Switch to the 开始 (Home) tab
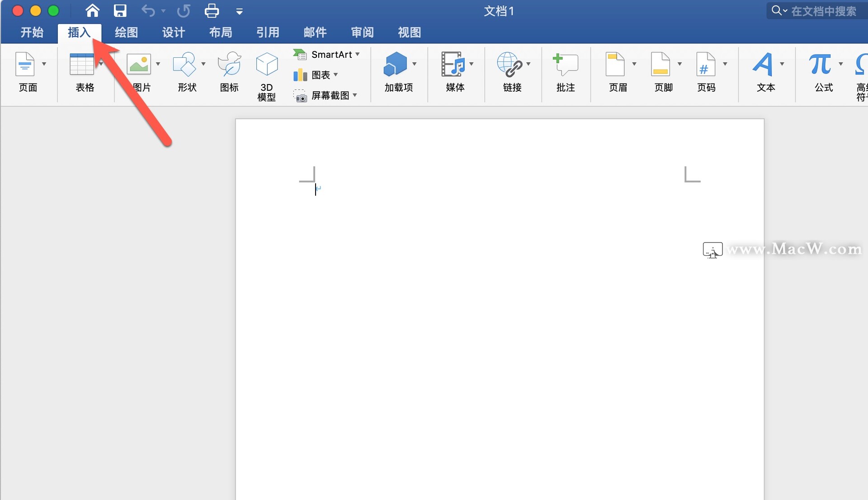The image size is (868, 500). tap(32, 33)
